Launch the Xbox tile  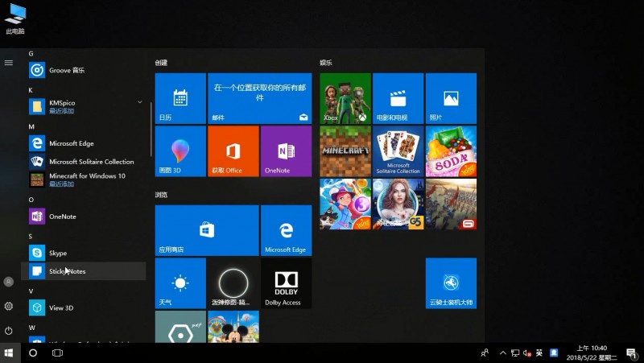345,98
